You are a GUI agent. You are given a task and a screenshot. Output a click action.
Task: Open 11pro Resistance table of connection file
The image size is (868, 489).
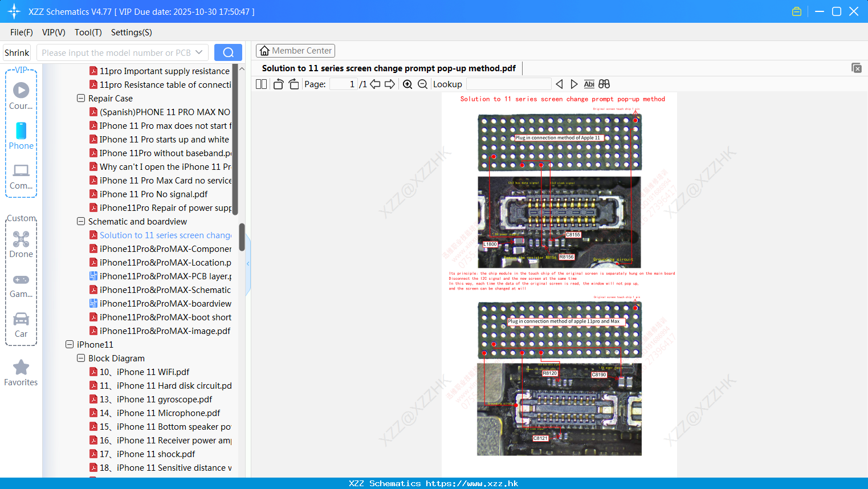(x=160, y=85)
